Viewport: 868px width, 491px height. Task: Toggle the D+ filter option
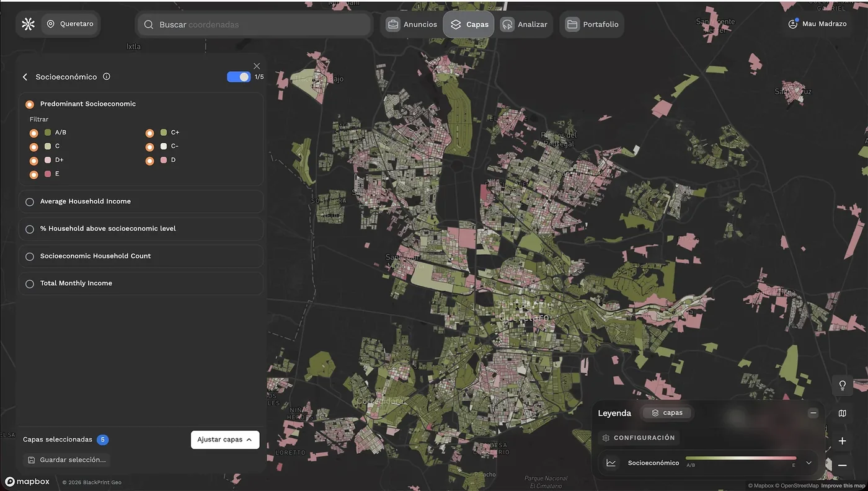click(34, 161)
